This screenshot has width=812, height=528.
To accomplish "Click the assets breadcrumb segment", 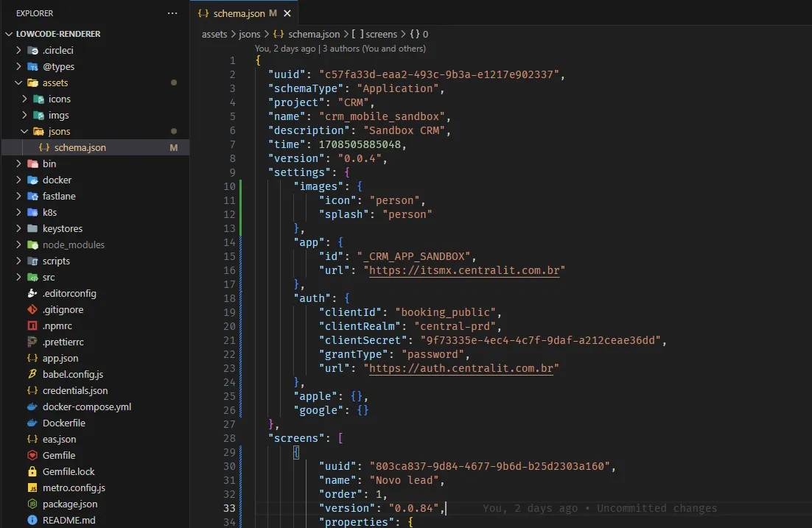I will [x=214, y=34].
